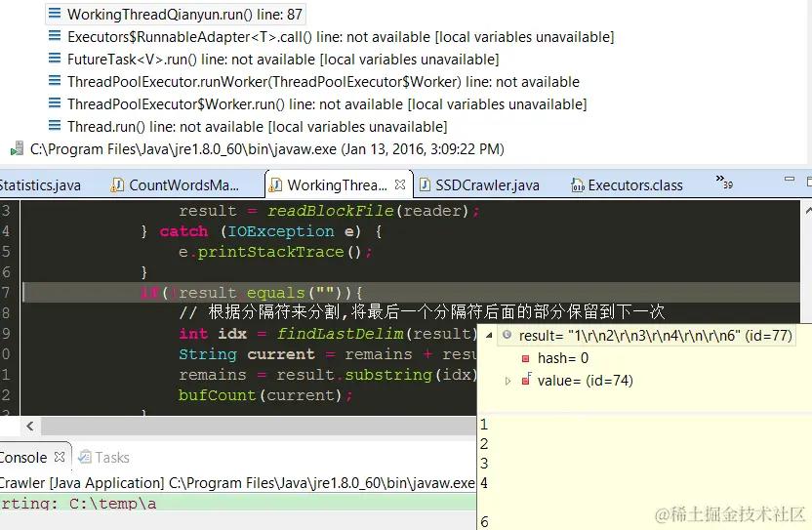Click the Java file icon on CountWordsMa... tab

[x=117, y=184]
